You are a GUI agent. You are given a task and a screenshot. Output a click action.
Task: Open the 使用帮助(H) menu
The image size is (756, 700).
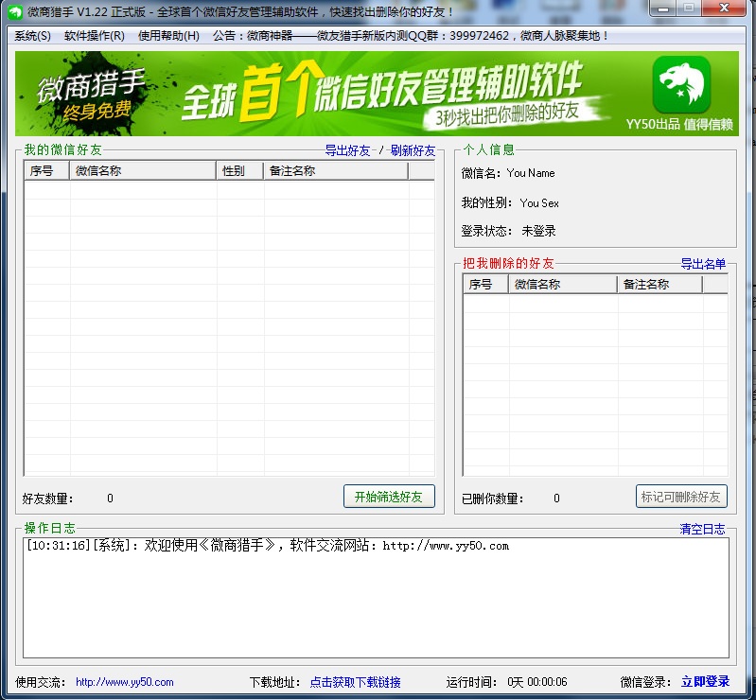click(x=168, y=36)
